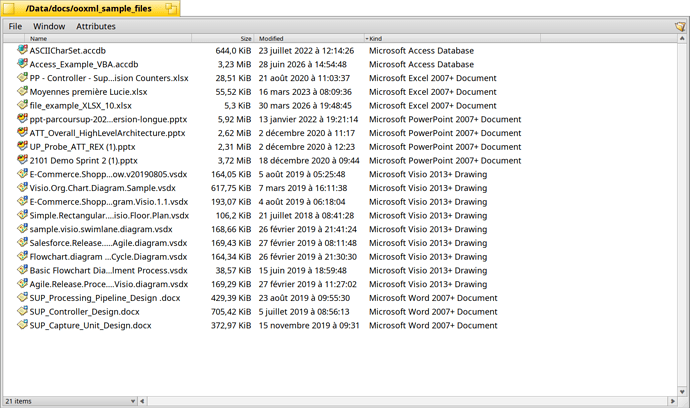Image resolution: width=690 pixels, height=408 pixels.
Task: Click the vertical scrollbar up arrow
Action: pyautogui.click(x=682, y=39)
